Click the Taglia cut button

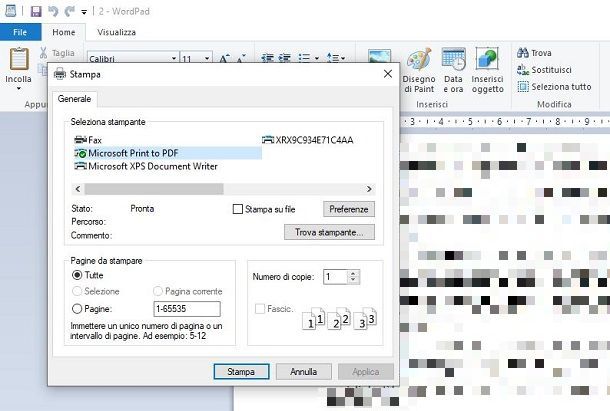pos(57,53)
